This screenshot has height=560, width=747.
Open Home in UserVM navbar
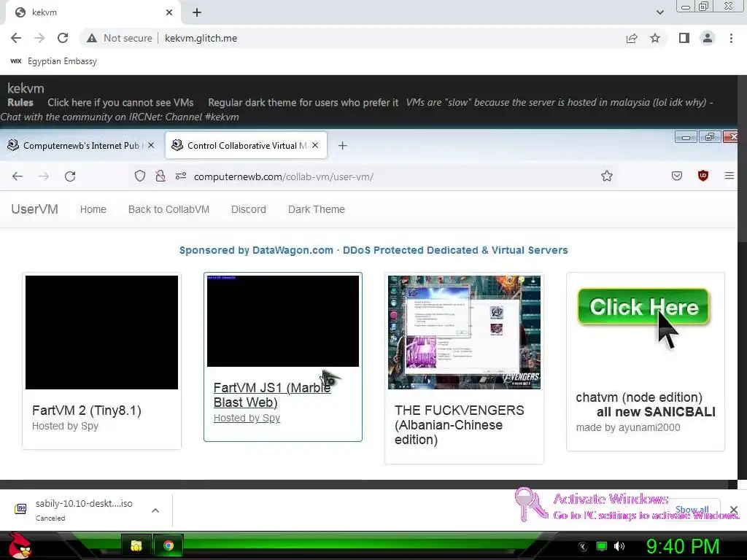93,209
